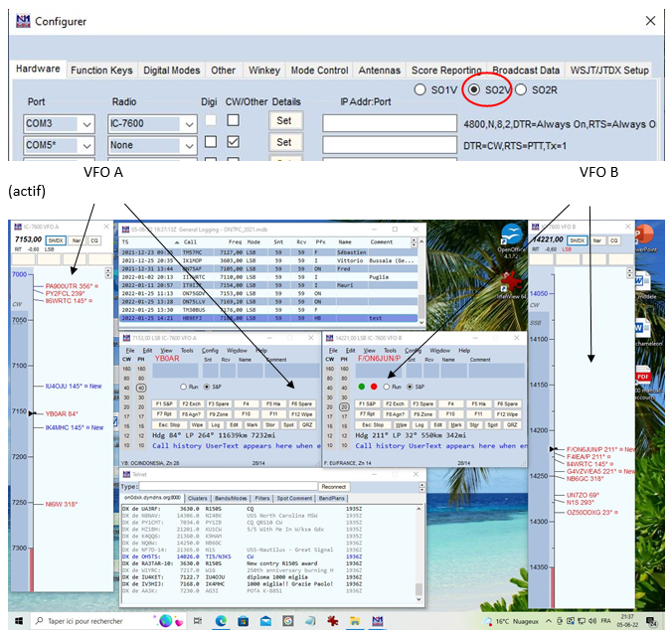
Task: Open the OpenOffice desktop shortcut
Action: click(511, 241)
